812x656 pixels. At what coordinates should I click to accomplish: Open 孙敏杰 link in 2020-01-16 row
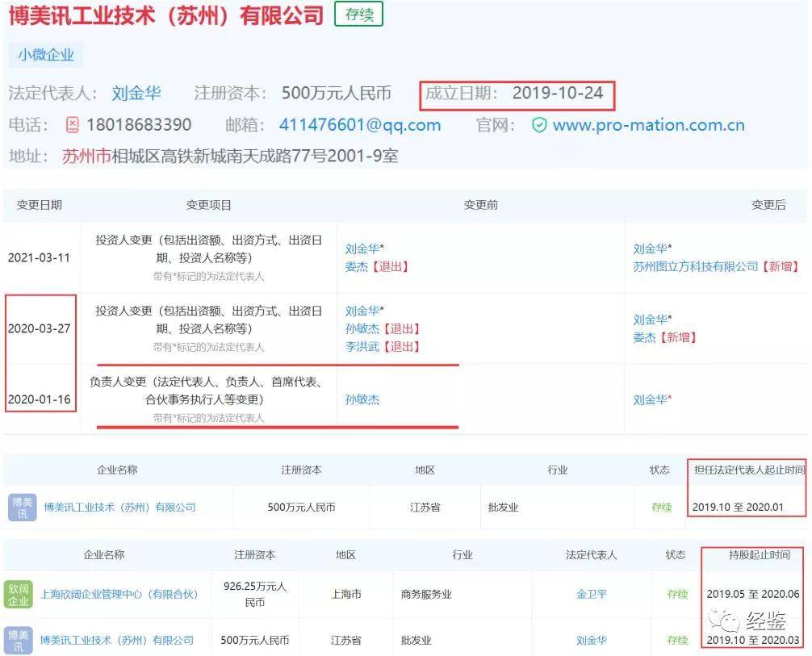point(362,399)
